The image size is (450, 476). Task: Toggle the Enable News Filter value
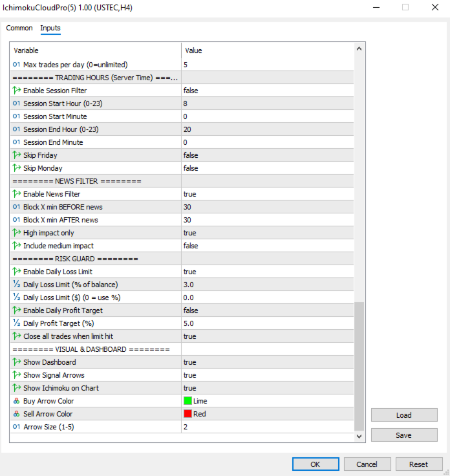(x=268, y=194)
